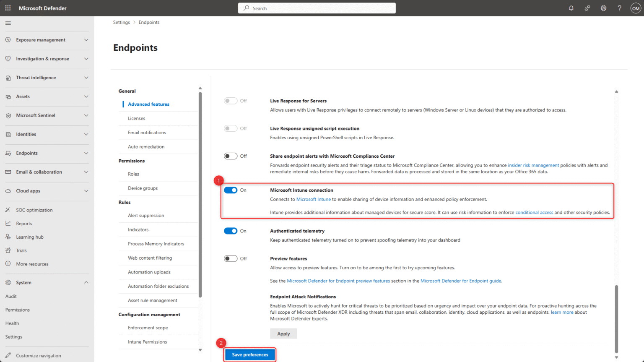
Task: Click the Email & collaboration envelope icon
Action: coord(8,172)
